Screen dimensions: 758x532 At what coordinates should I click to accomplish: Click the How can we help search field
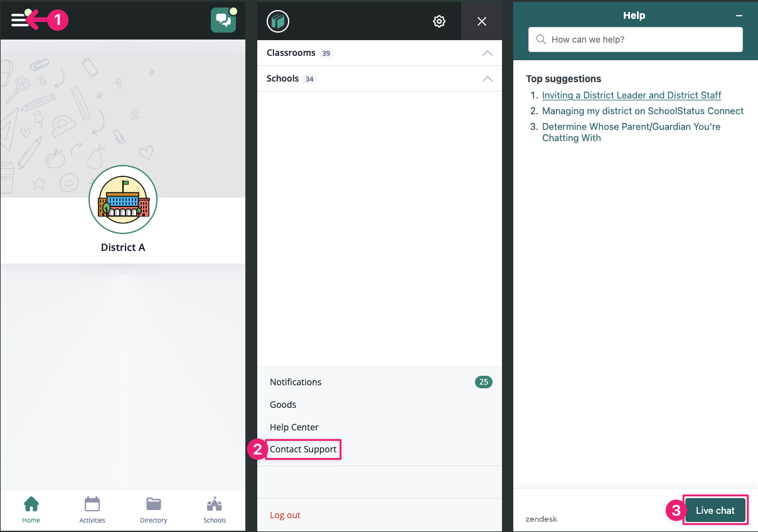(x=635, y=40)
